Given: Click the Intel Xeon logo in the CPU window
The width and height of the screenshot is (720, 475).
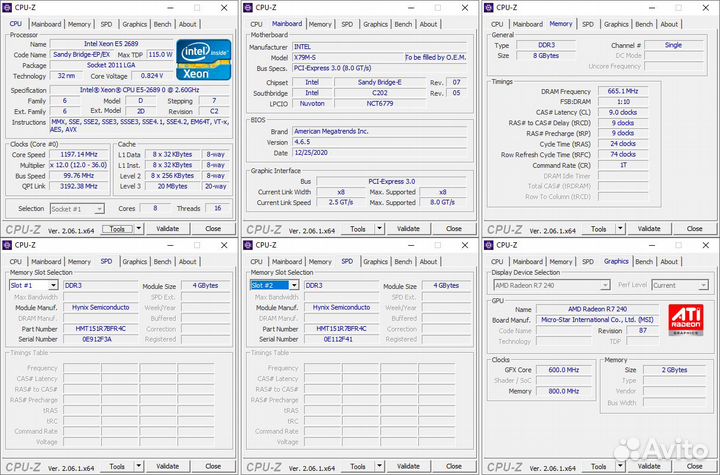Looking at the screenshot, I should tap(203, 60).
